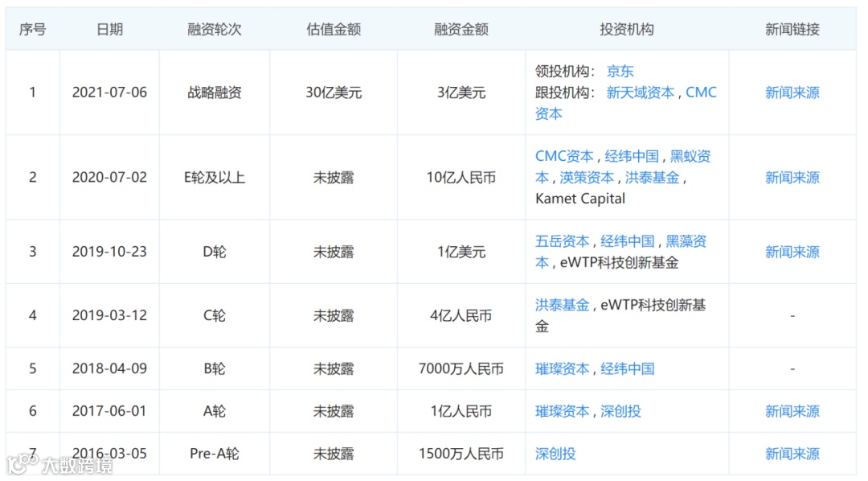The height and width of the screenshot is (481, 868).
Task: Click the Pre-A轮 round cell
Action: click(x=215, y=454)
